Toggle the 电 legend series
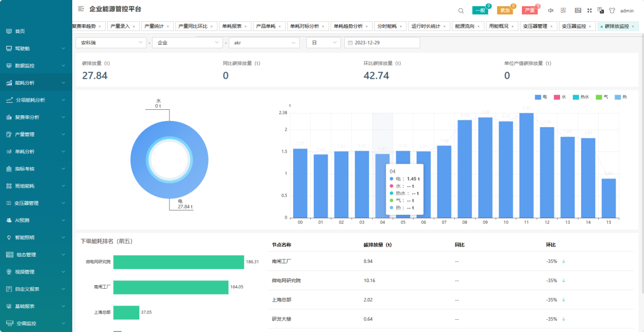This screenshot has width=644, height=332. click(x=541, y=97)
